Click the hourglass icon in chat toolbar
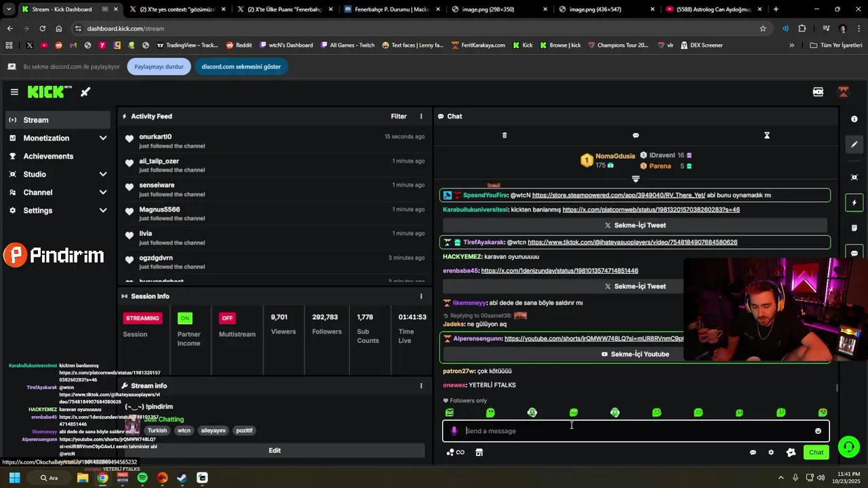 tap(767, 136)
